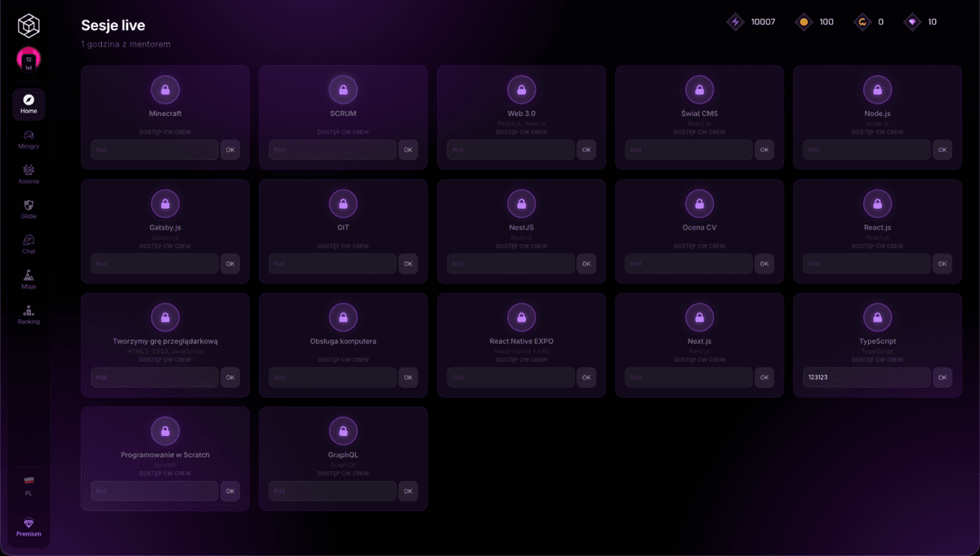This screenshot has width=980, height=556.
Task: Click the Tworzymy grę przeglądarkową title
Action: point(165,341)
